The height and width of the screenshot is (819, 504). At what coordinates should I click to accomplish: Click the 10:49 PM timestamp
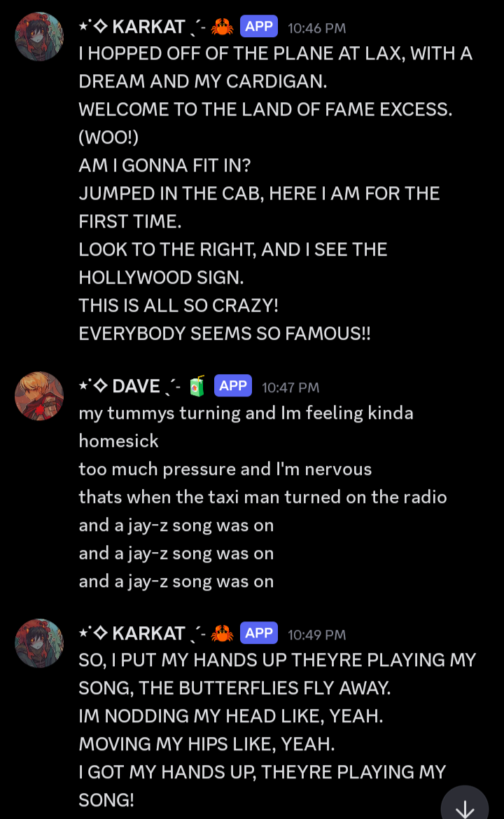click(x=316, y=635)
